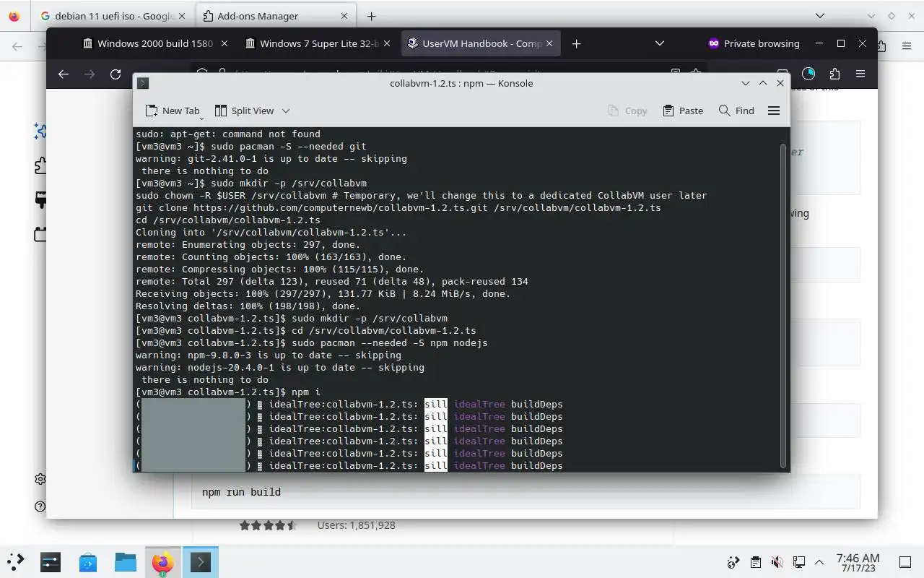Click the muted volume tray icon

(x=777, y=562)
